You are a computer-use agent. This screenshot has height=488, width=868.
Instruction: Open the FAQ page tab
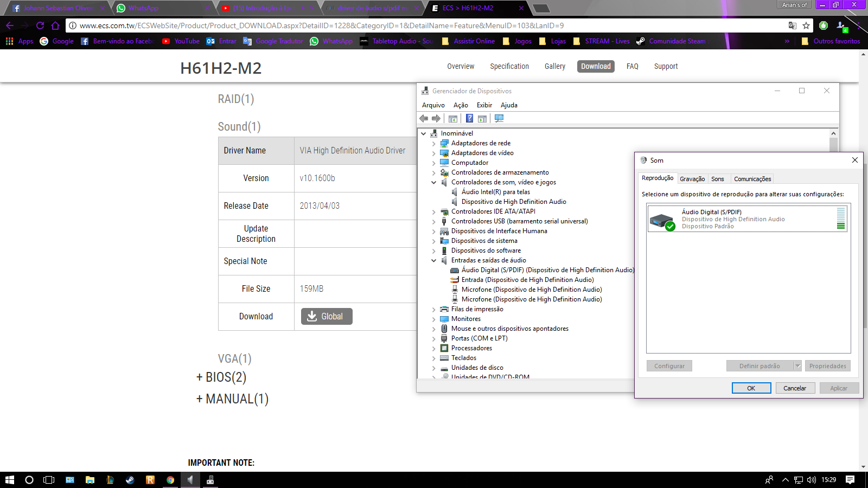(633, 66)
